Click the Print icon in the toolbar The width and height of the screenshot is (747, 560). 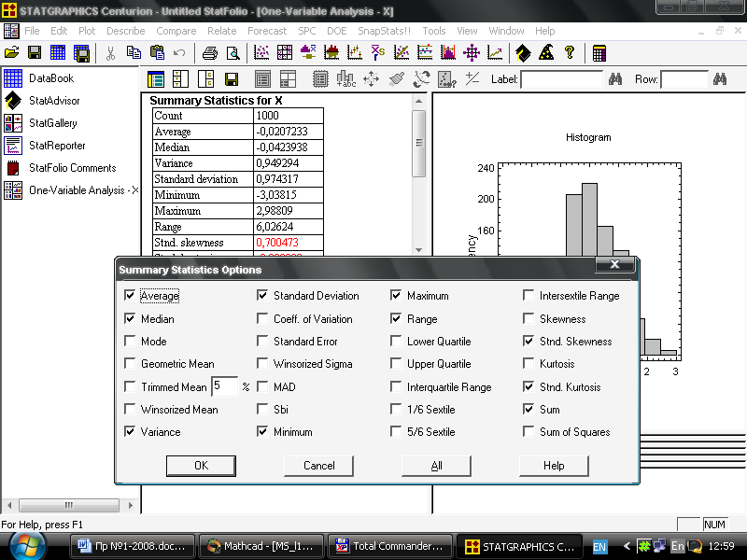point(209,53)
